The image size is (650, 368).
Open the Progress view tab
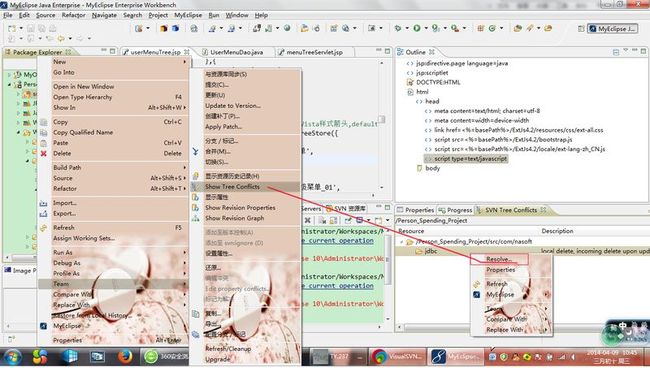click(x=455, y=210)
